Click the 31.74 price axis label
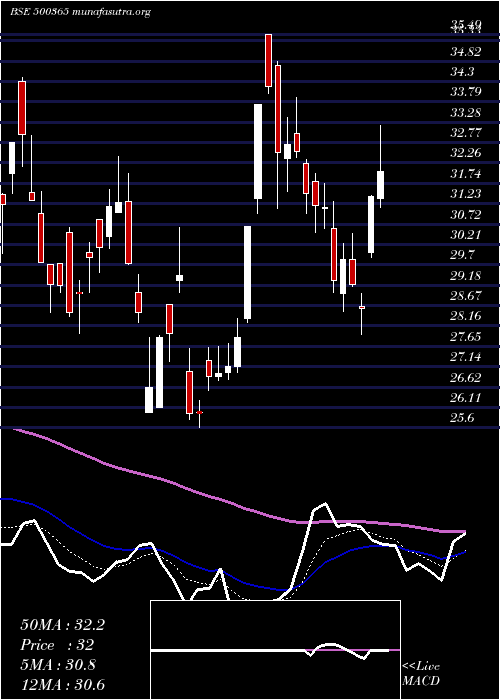Screen dimensions: 500x700 pos(466,174)
